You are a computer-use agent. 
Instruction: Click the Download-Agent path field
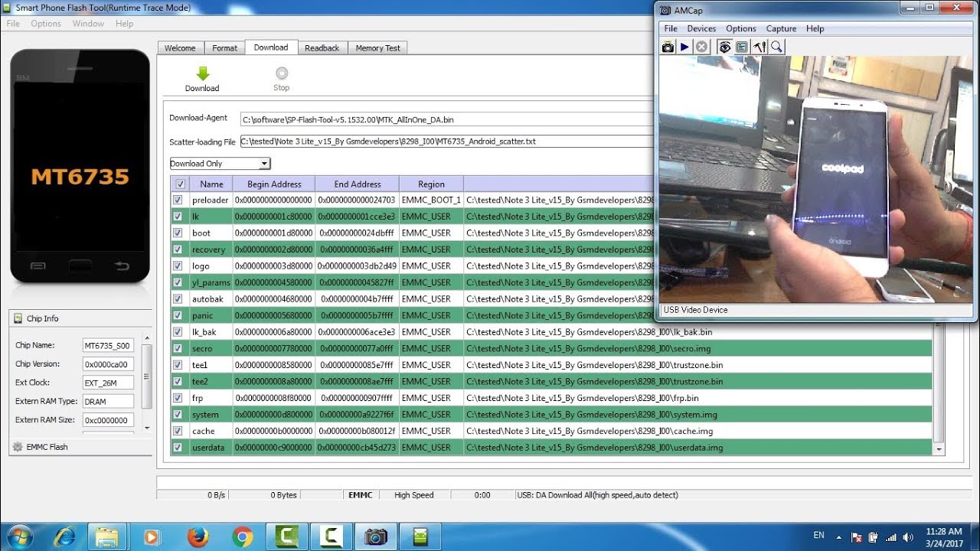pyautogui.click(x=447, y=119)
